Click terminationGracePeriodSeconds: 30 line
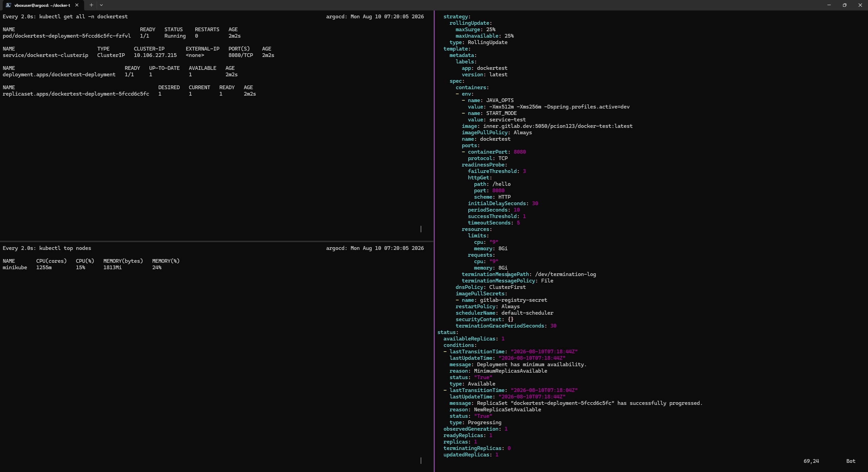 (506, 326)
